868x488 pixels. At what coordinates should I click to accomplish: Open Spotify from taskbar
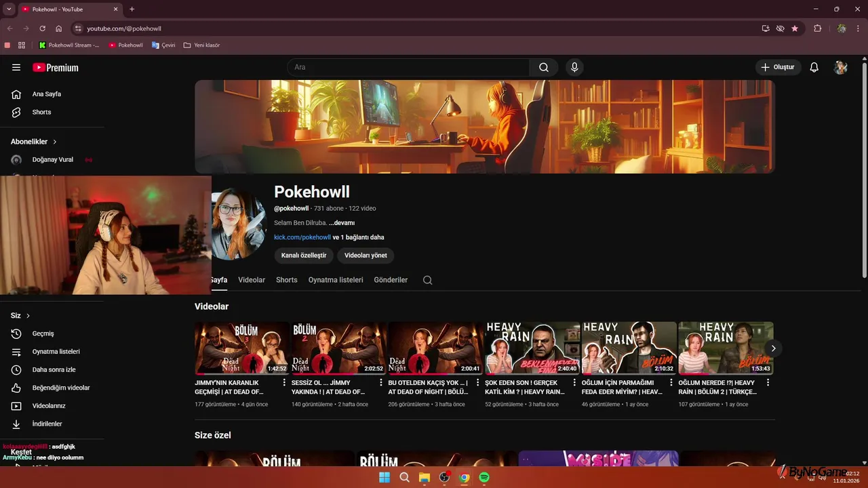coord(484,477)
